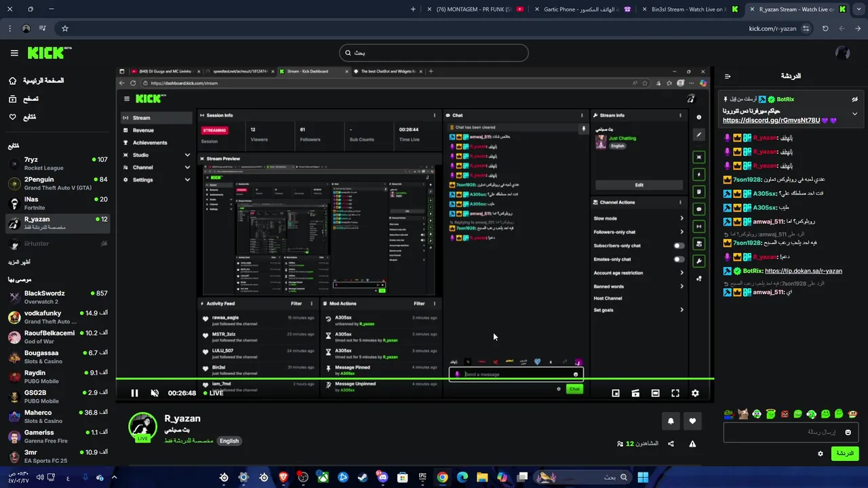Open Browse in the sidebar
This screenshot has width=868, height=488.
(24, 99)
